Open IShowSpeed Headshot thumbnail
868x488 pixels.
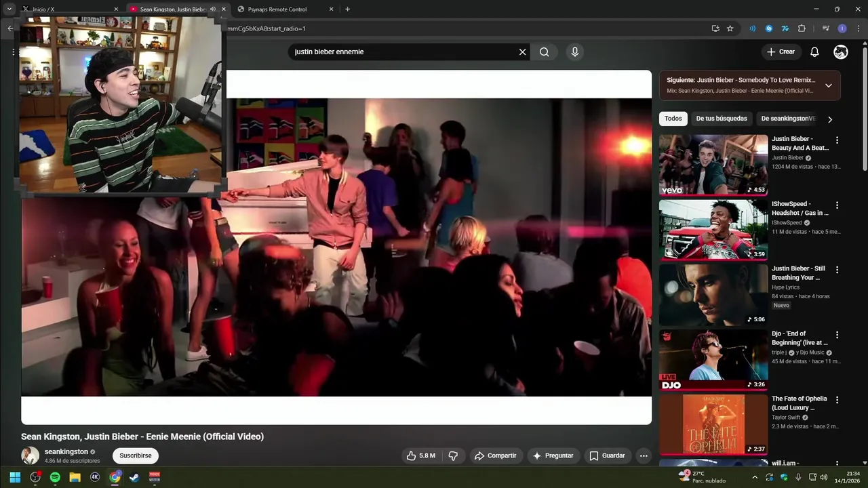click(713, 230)
